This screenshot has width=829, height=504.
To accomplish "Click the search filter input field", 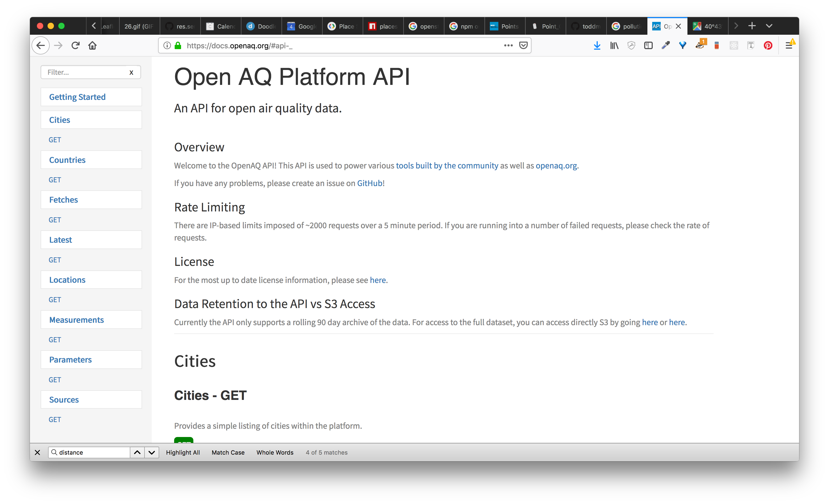I will point(87,72).
